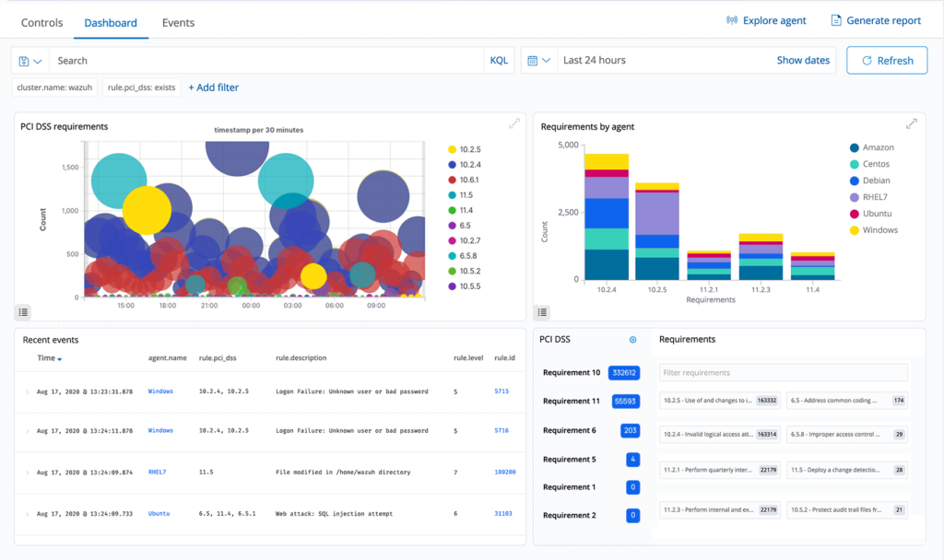944x560 pixels.
Task: Toggle the rule.pci_dss: exists filter pill
Action: [141, 87]
